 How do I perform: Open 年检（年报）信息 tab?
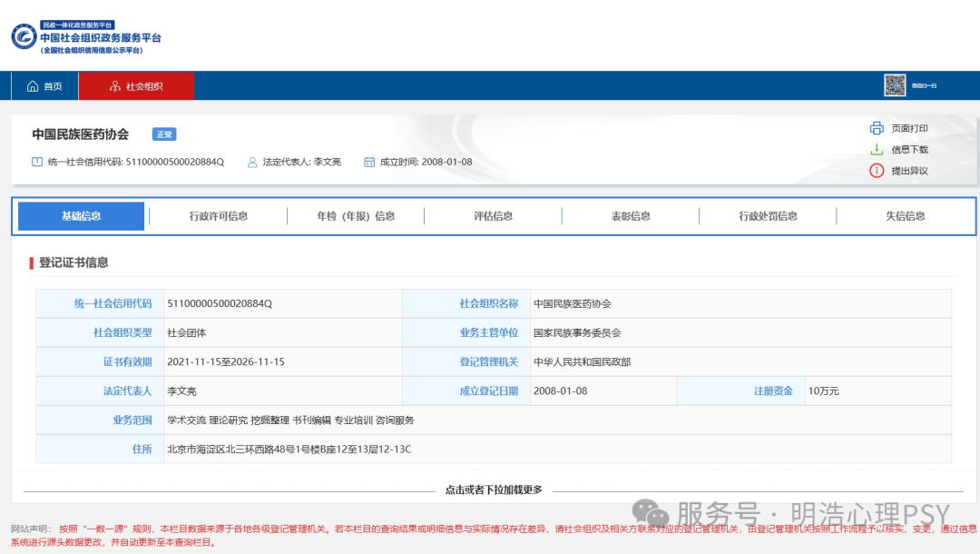pos(356,216)
